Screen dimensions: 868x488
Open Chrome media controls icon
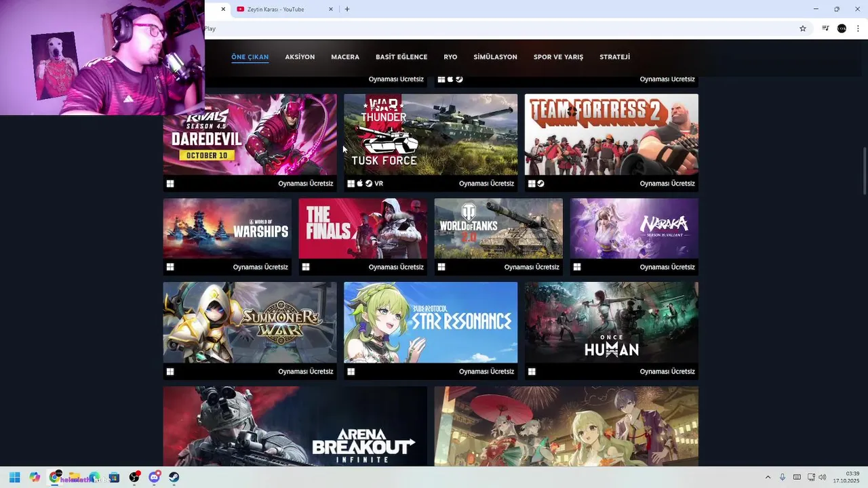pos(825,28)
